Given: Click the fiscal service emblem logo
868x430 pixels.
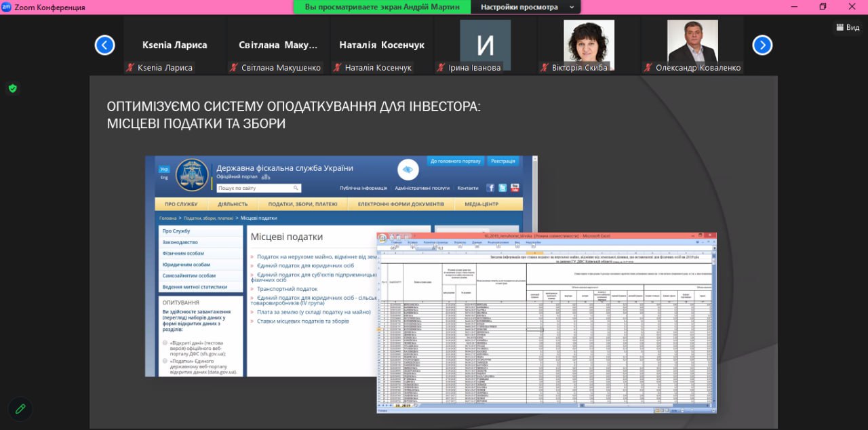Looking at the screenshot, I should [x=193, y=175].
